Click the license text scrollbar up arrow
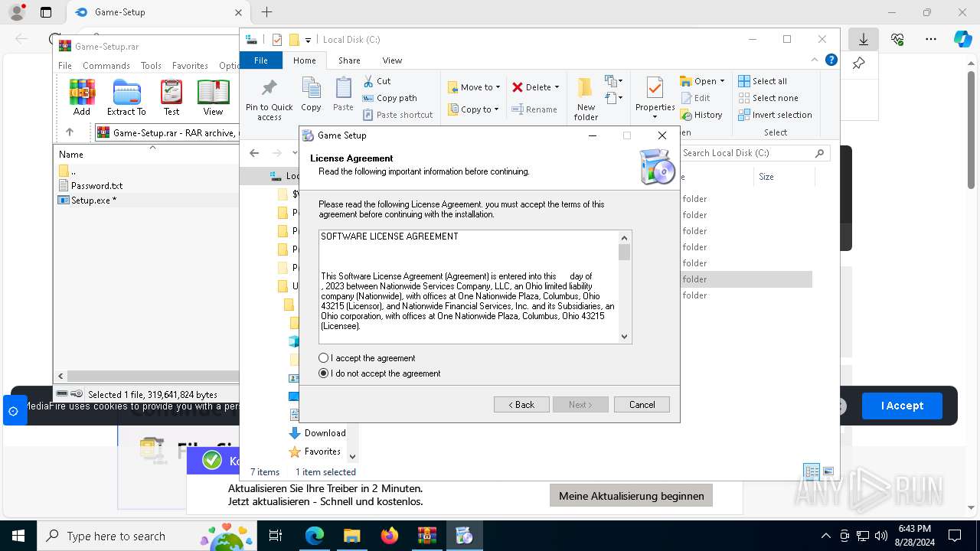 pyautogui.click(x=624, y=238)
